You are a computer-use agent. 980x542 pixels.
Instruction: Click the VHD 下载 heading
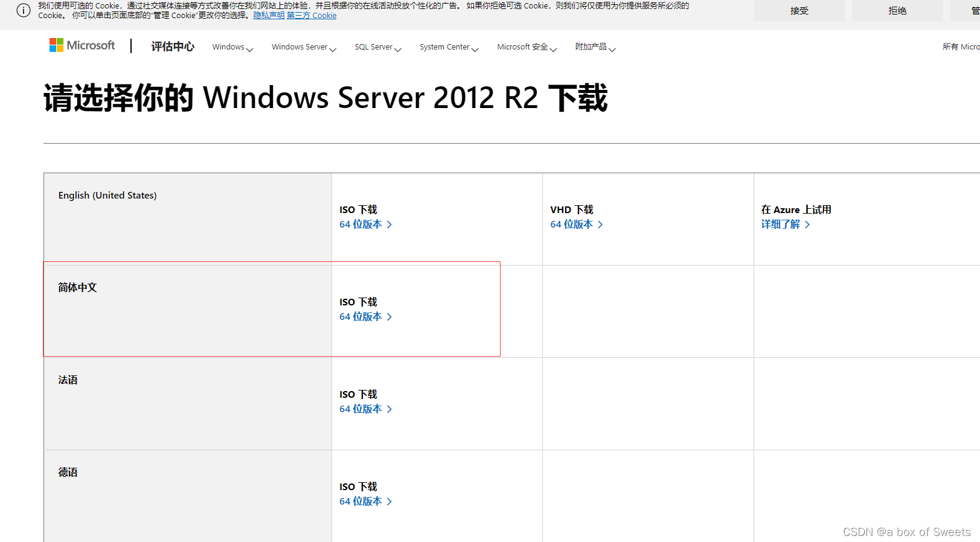[x=572, y=209]
